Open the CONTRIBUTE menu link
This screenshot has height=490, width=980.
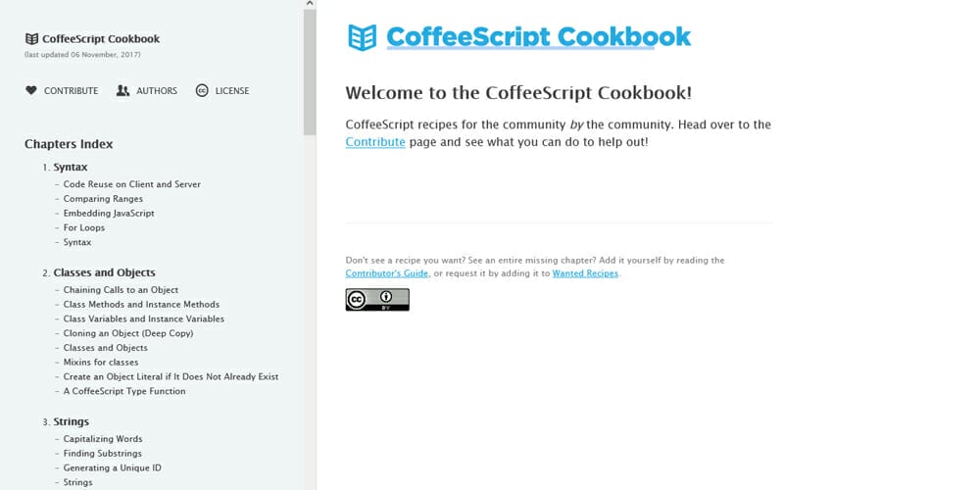tap(72, 90)
